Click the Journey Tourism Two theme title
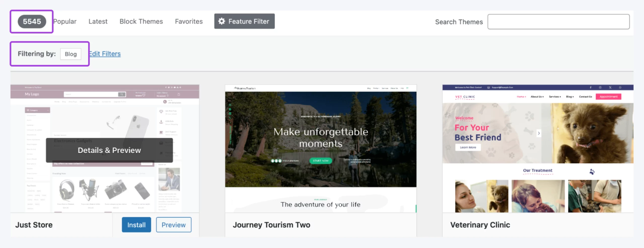Image resolution: width=644 pixels, height=248 pixels. click(271, 225)
